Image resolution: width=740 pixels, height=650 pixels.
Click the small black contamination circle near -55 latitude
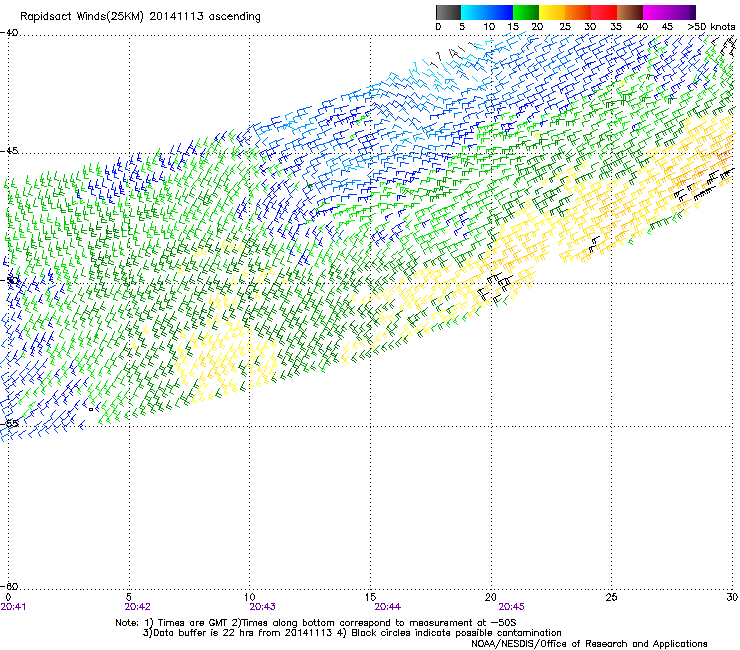[91, 409]
